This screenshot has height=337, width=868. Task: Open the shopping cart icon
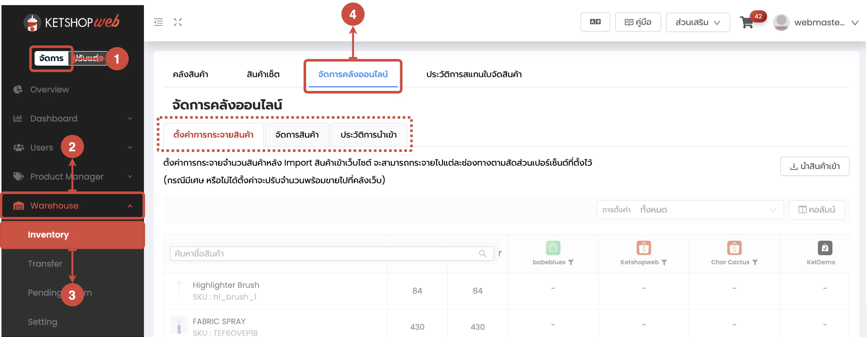pyautogui.click(x=746, y=23)
